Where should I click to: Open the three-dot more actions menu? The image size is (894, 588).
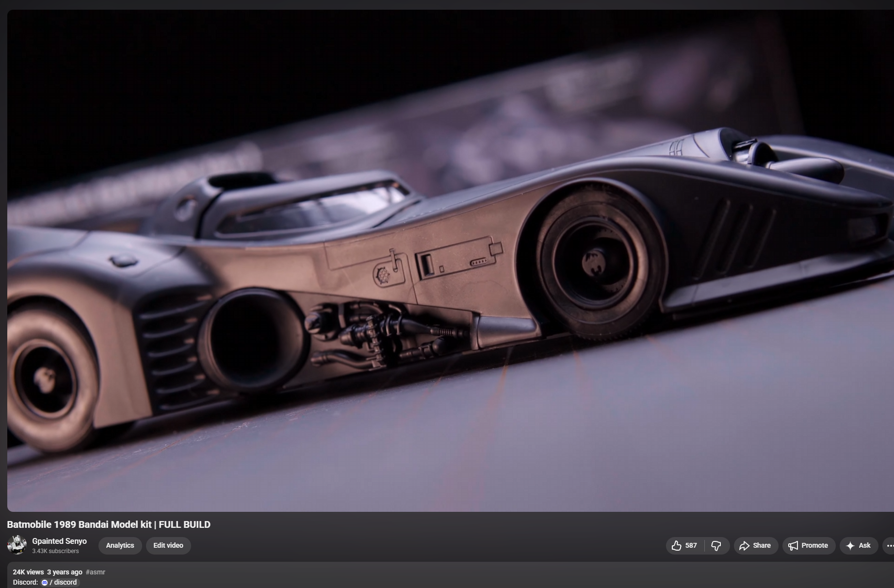(889, 546)
